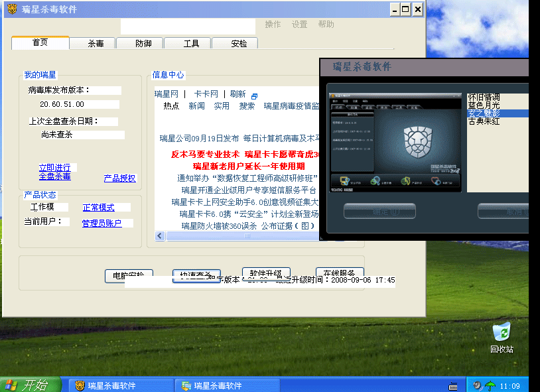This screenshot has height=392, width=540.
Task: Click the 尚未查杀 status text
Action: [x=57, y=135]
